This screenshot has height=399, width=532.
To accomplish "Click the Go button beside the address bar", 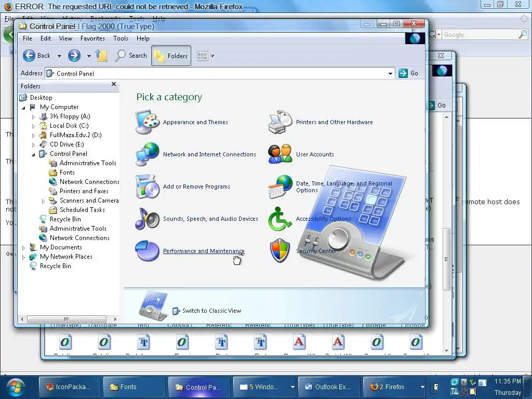I will pos(408,73).
